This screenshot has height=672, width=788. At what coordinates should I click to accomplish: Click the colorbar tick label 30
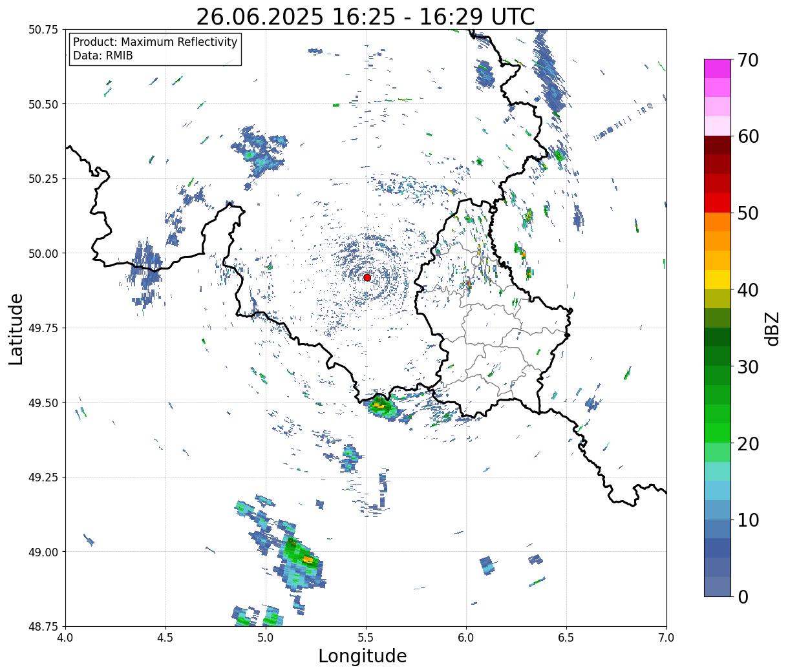[x=748, y=366]
